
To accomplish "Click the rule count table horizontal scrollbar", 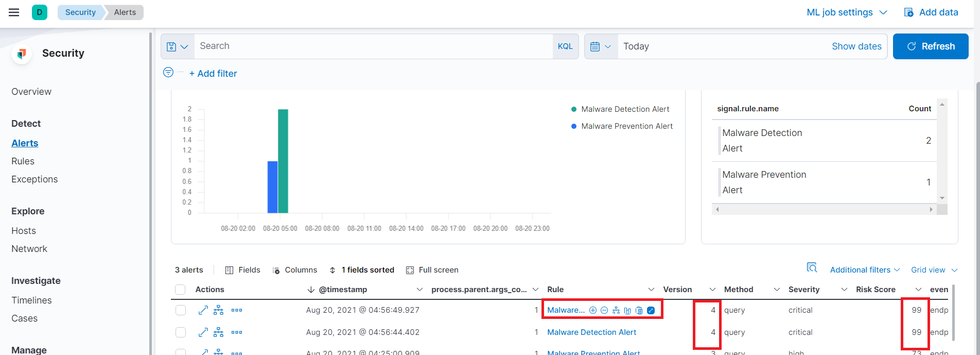I will coord(824,210).
